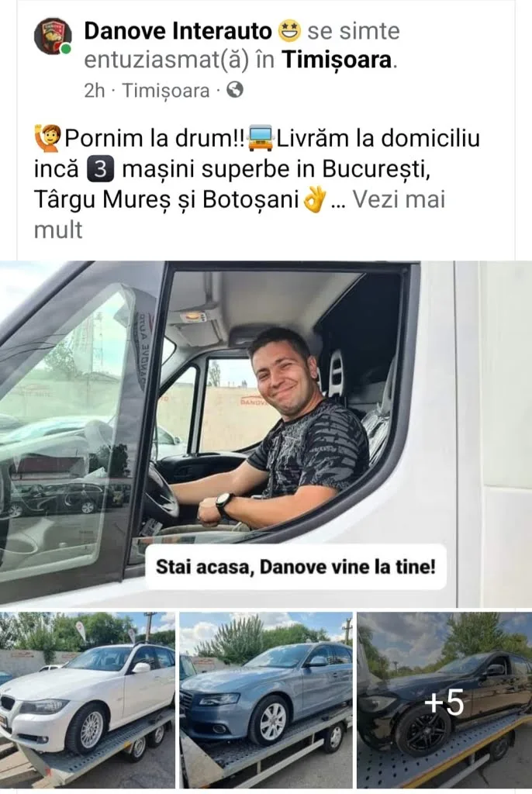The image size is (532, 794).
Task: Open the bold Timișoara location link
Action: pyautogui.click(x=337, y=60)
